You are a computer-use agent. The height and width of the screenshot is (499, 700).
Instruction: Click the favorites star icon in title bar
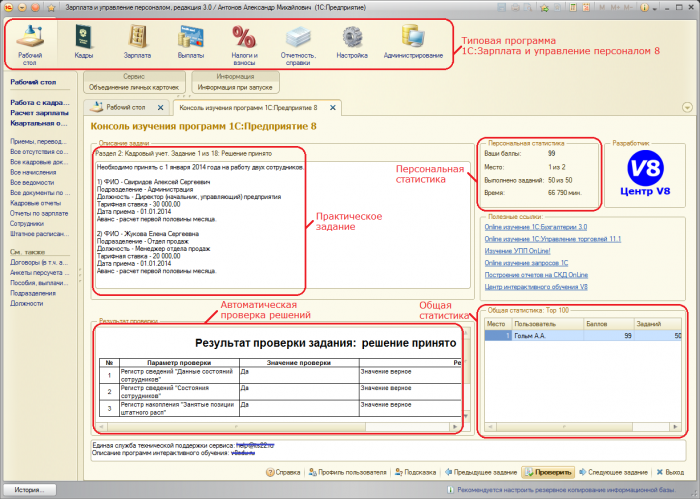[x=51, y=8]
